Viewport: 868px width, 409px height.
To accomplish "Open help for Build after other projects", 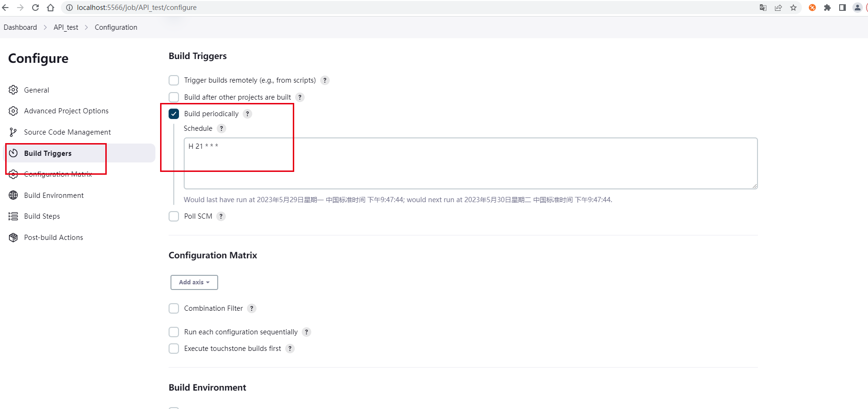I will tap(300, 97).
